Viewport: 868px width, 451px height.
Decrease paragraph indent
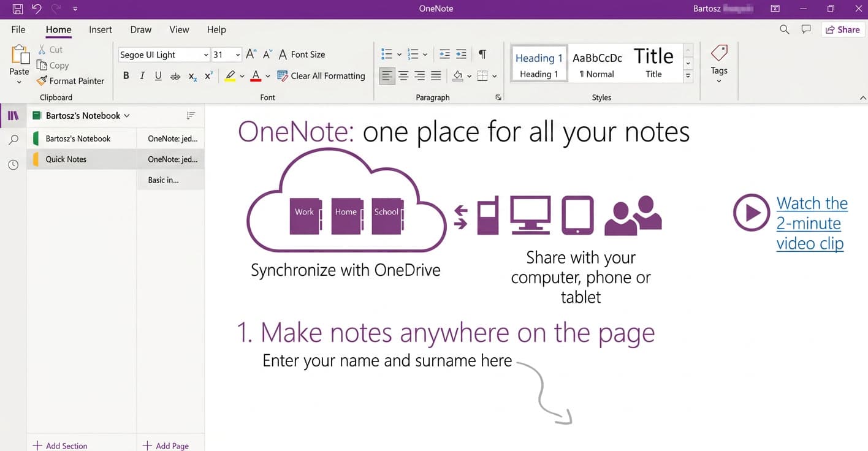[x=445, y=55]
